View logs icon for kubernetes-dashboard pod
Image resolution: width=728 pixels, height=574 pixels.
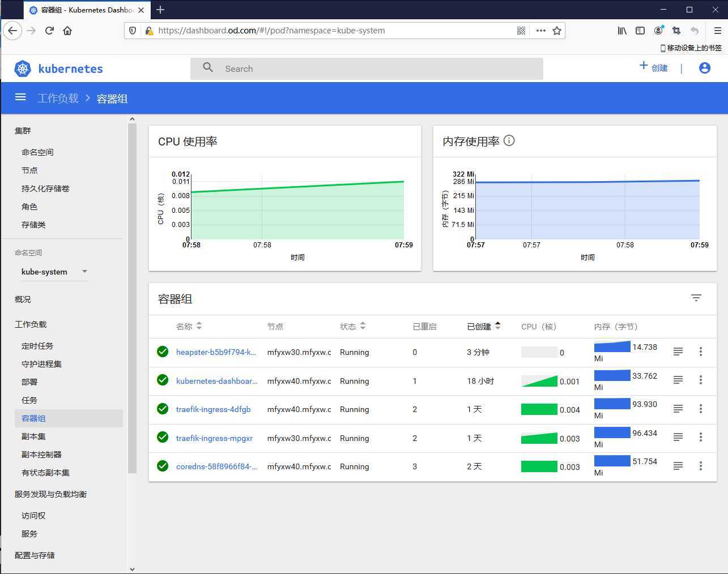pos(678,380)
